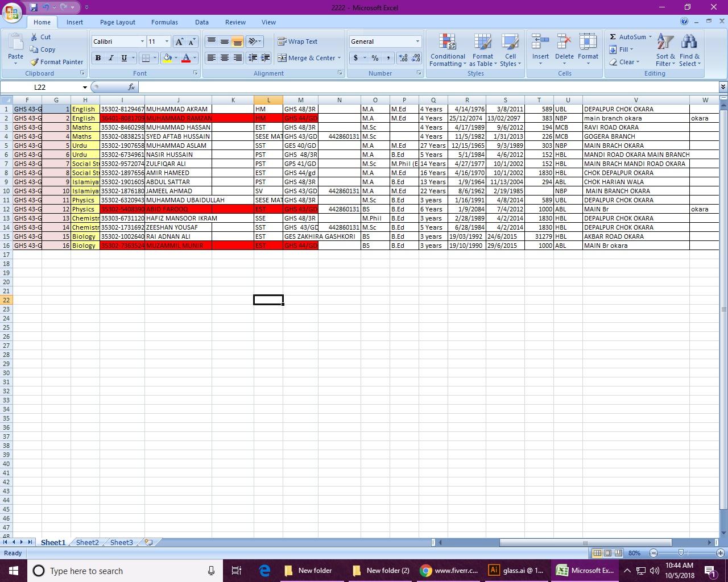Toggle bold formatting
The image size is (728, 582).
97,57
